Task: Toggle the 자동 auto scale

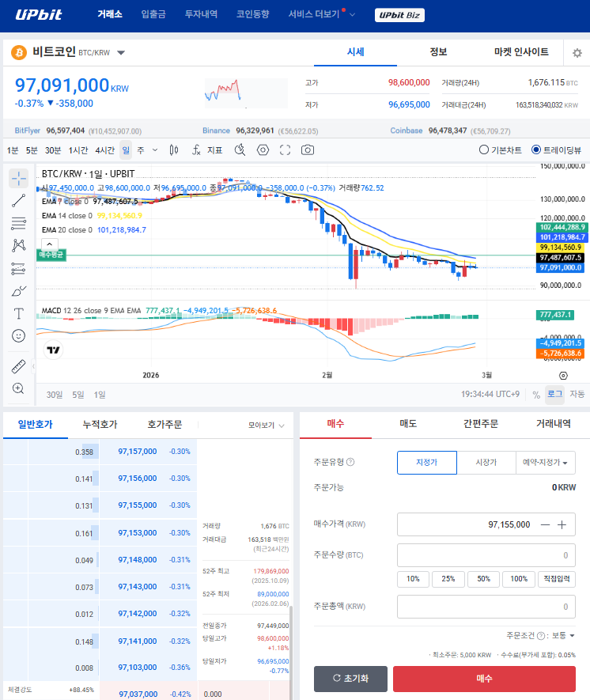Action: pos(577,394)
